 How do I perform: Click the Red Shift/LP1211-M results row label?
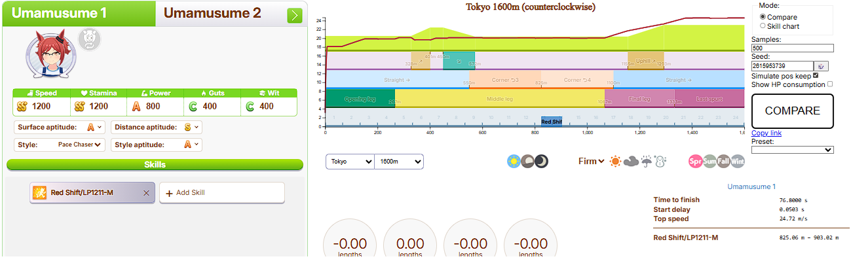[x=686, y=237]
